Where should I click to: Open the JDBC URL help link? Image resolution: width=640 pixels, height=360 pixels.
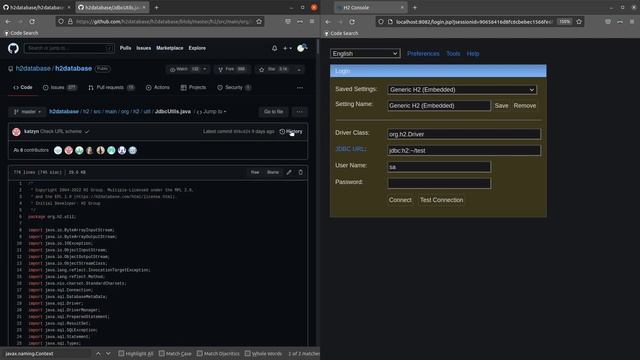point(351,149)
